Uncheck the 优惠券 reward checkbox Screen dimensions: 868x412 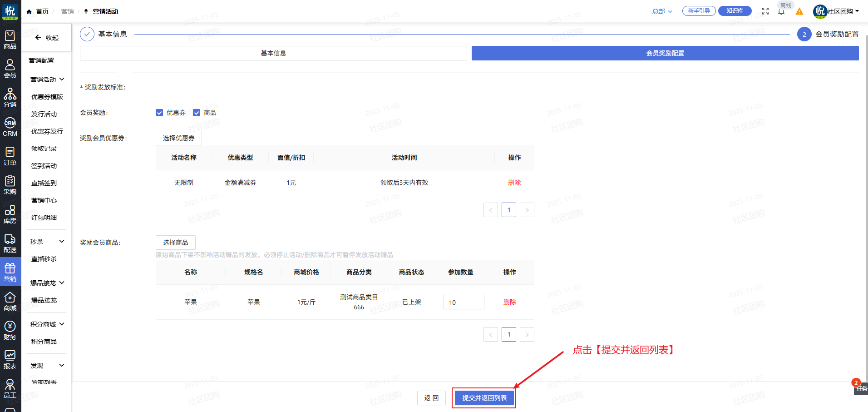point(159,113)
